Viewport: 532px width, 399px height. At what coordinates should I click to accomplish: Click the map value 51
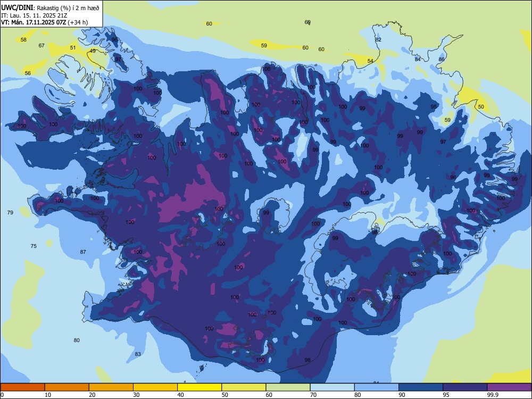pyautogui.click(x=73, y=47)
